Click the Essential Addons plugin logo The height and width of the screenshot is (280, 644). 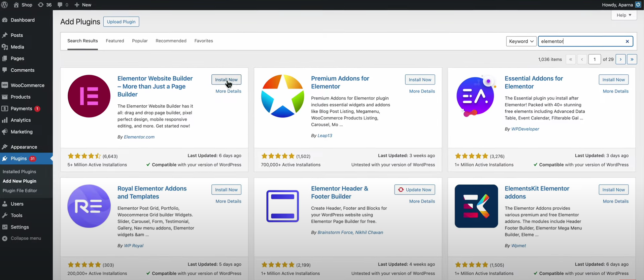tap(476, 96)
